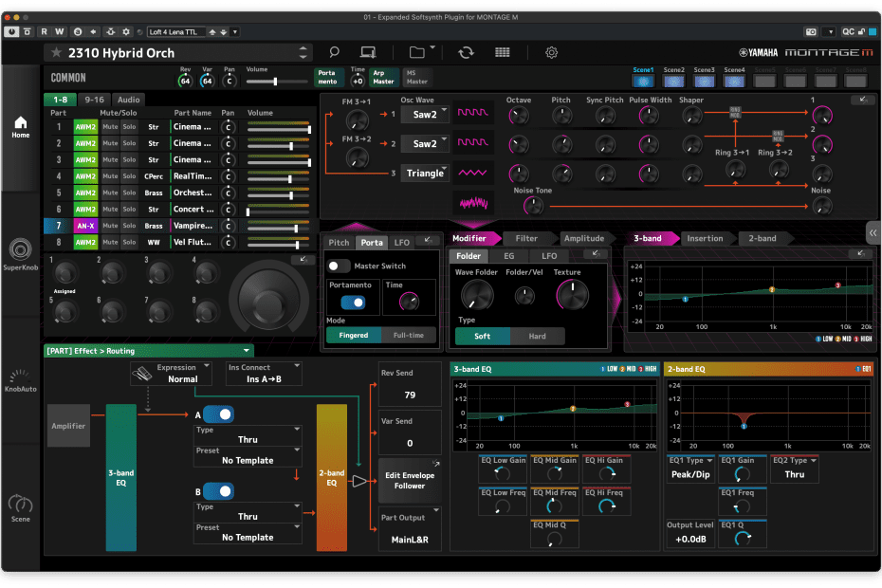This screenshot has width=882, height=588.
Task: Favorite the performance with the star icon
Action: [56, 53]
